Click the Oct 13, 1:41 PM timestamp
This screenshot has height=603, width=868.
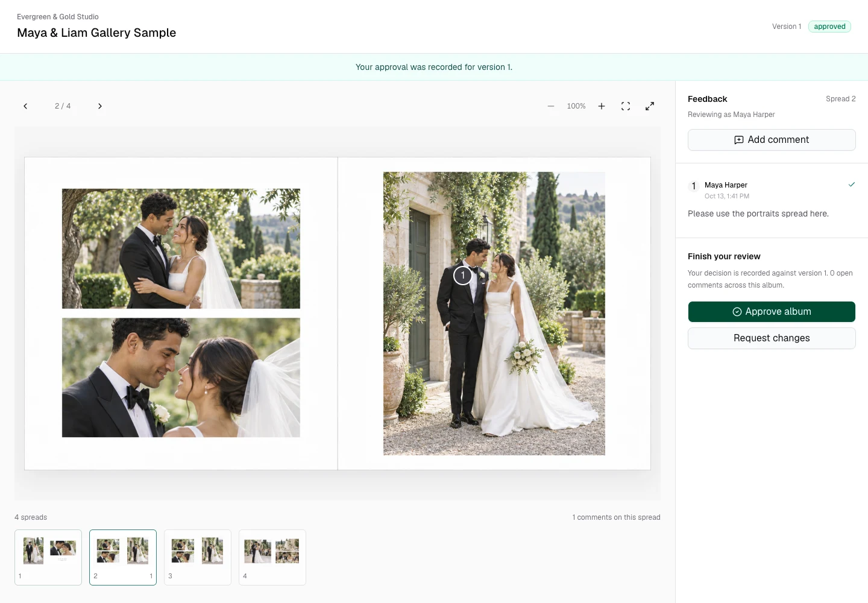coord(727,196)
